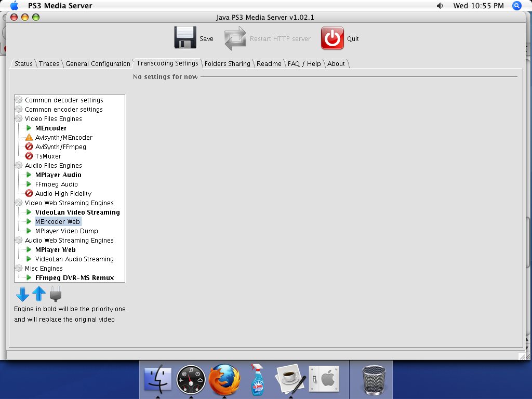Expand the Video Files Engines group
The width and height of the screenshot is (532, 399).
tap(18, 118)
